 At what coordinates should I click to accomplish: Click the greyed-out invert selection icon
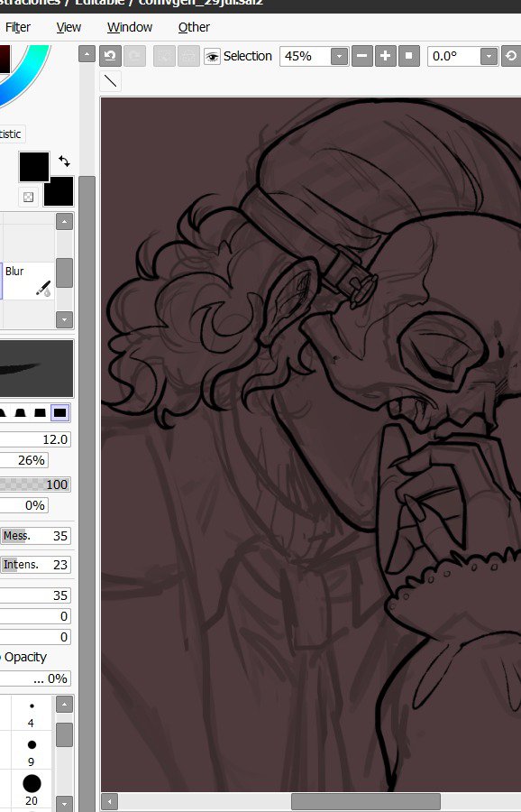(188, 56)
